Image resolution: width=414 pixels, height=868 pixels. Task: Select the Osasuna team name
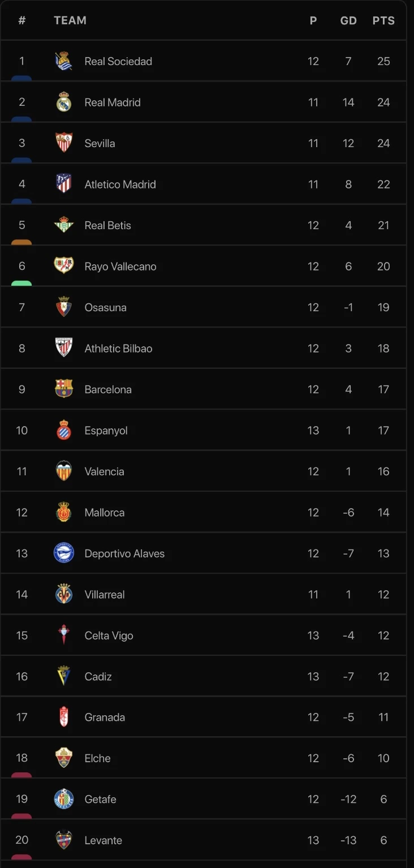click(x=105, y=307)
